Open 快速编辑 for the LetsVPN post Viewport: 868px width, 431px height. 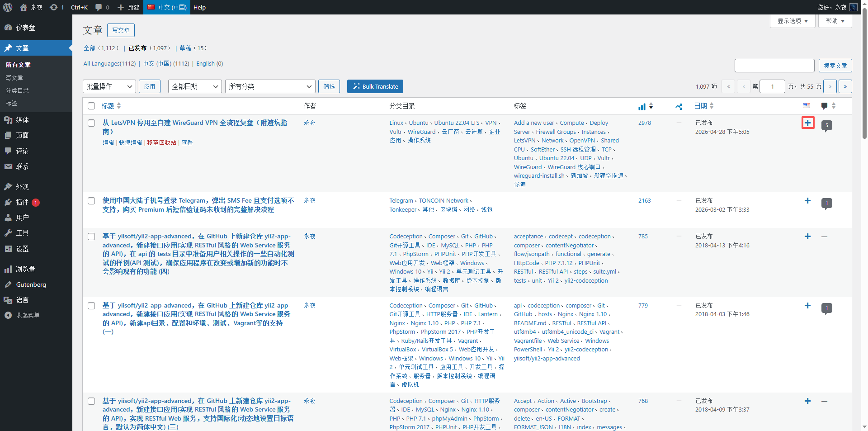coord(131,142)
